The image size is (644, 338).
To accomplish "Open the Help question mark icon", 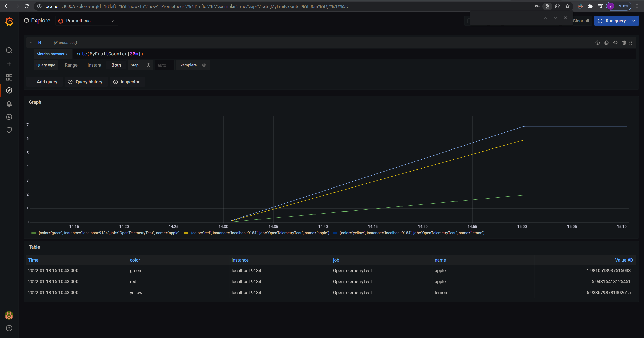I will point(9,328).
